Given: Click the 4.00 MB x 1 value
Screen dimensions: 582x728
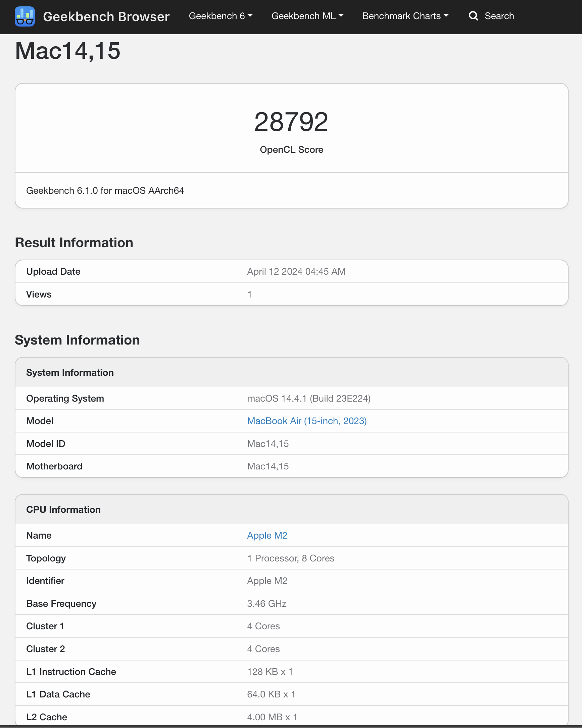Looking at the screenshot, I should (272, 717).
